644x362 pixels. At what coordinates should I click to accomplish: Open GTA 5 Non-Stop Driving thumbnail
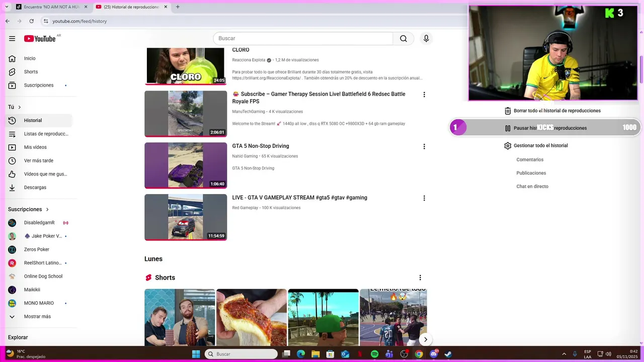click(186, 165)
